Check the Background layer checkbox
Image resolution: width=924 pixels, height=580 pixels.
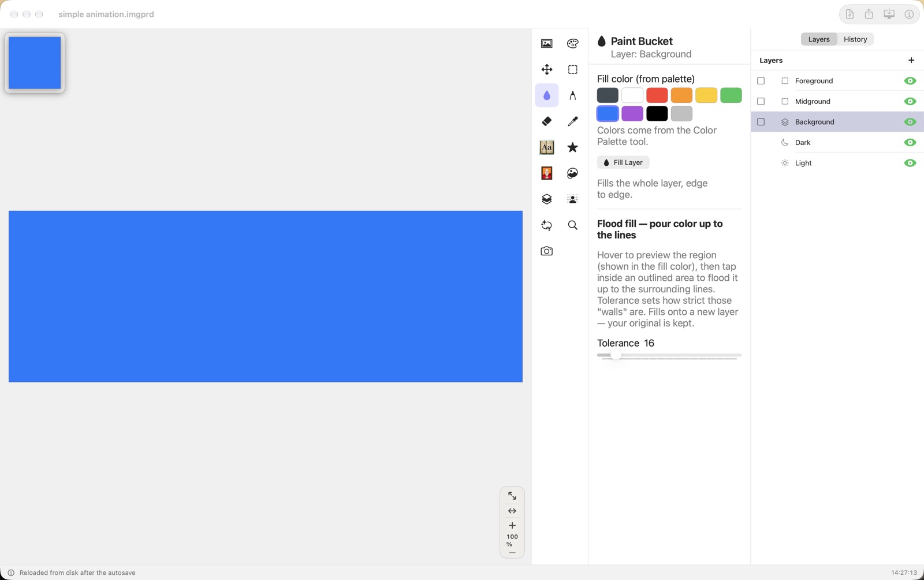tap(761, 122)
